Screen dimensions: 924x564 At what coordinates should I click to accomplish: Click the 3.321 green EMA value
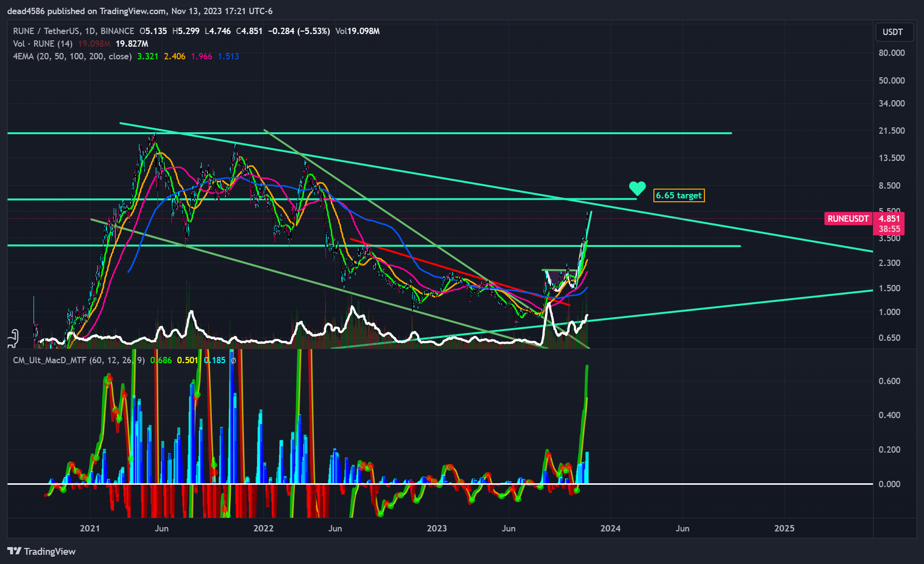(x=148, y=56)
